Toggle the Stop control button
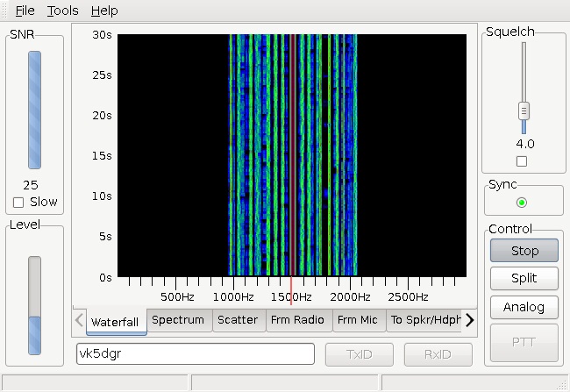This screenshot has height=392, width=570. coord(524,251)
